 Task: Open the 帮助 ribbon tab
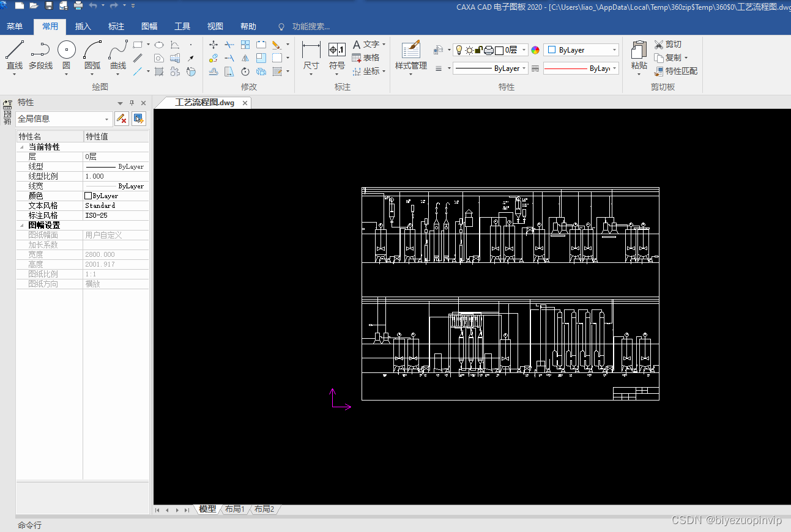(x=248, y=26)
